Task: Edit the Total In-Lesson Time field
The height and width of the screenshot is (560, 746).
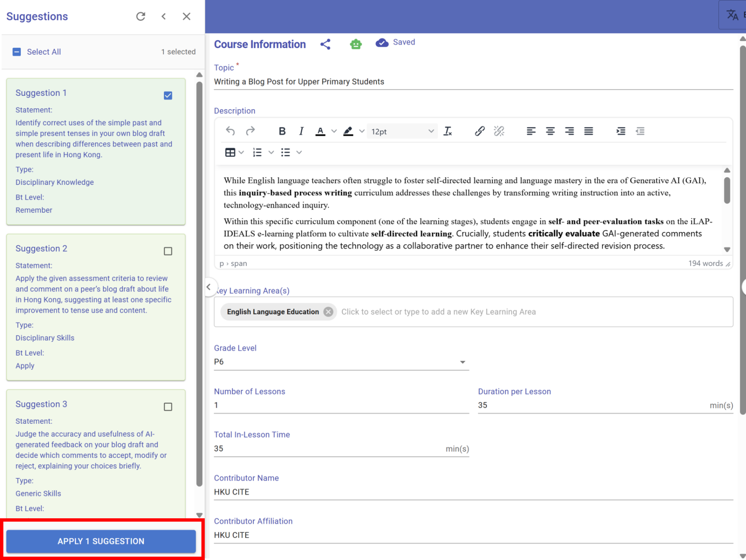Action: pyautogui.click(x=329, y=449)
